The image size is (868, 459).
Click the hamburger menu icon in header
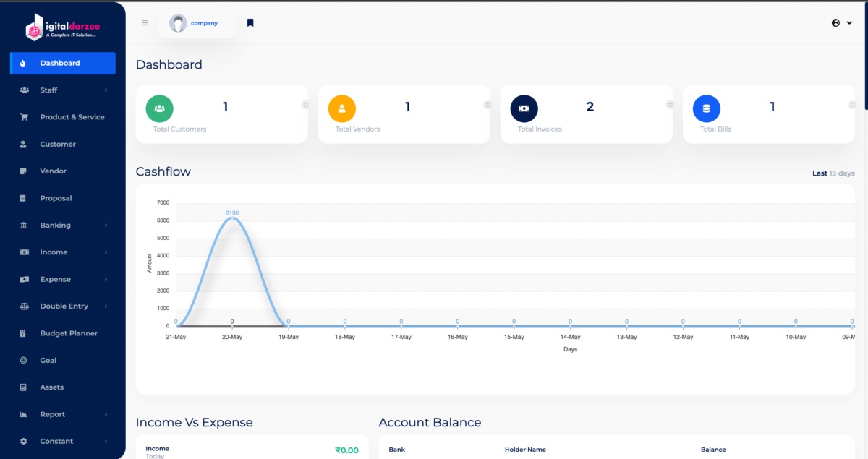click(145, 23)
